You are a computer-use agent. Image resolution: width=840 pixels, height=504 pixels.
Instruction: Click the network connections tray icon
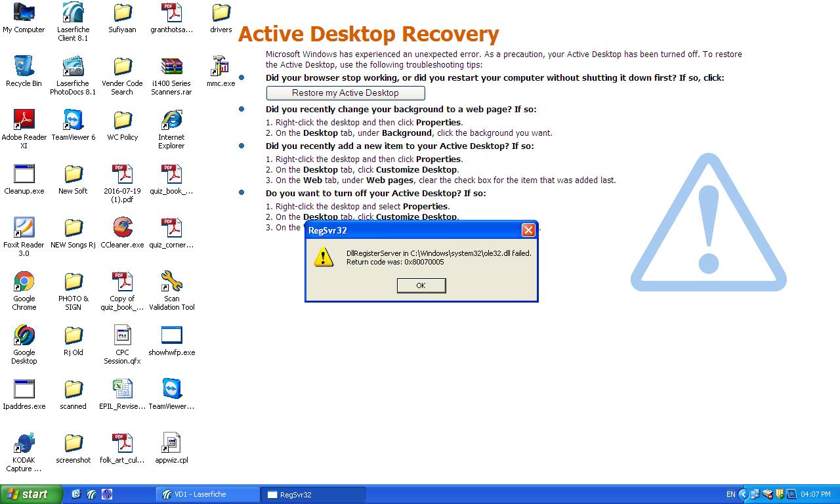[755, 494]
